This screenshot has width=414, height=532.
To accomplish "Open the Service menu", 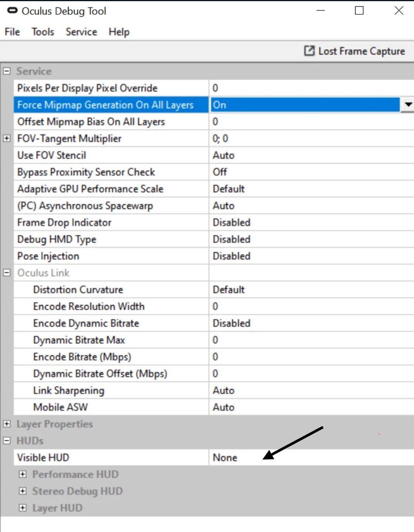I will click(81, 32).
